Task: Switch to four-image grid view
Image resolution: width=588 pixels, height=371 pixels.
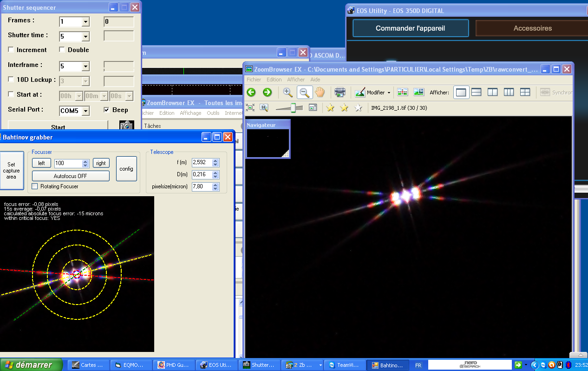Action: click(x=525, y=92)
